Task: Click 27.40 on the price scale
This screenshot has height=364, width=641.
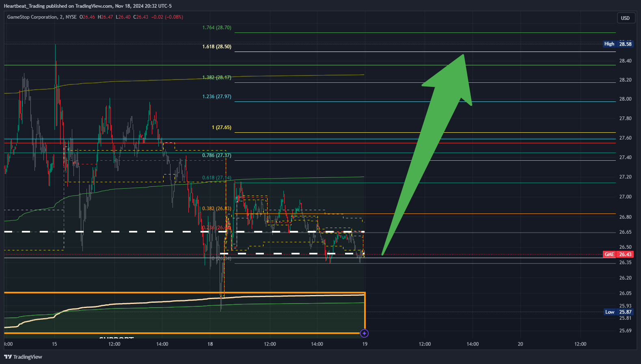Action: tap(625, 157)
